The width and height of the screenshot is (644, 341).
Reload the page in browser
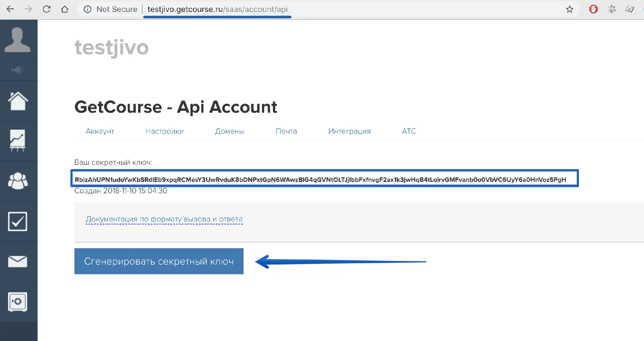[x=47, y=9]
